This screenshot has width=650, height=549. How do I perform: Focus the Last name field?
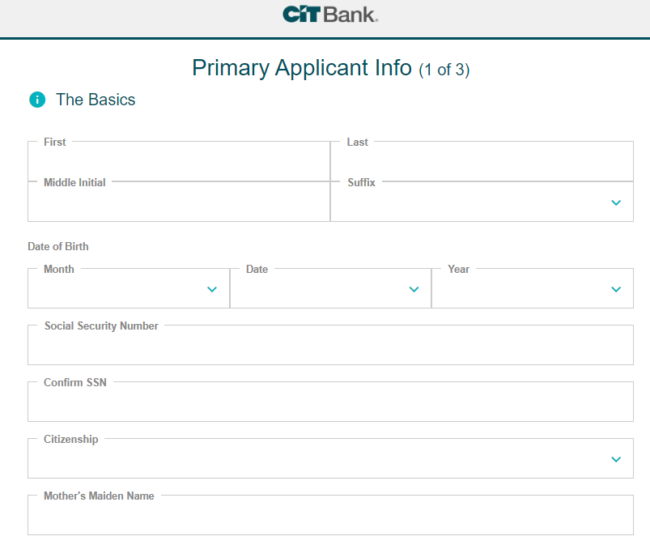482,161
